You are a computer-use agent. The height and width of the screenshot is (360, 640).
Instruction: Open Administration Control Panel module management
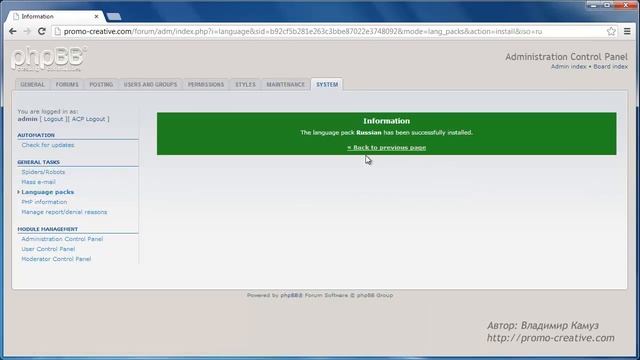pos(62,239)
